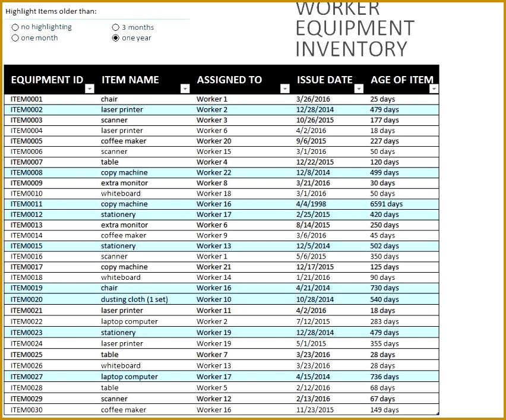Select 'Worker 22' cell
This screenshot has height=420, width=506.
coord(214,173)
